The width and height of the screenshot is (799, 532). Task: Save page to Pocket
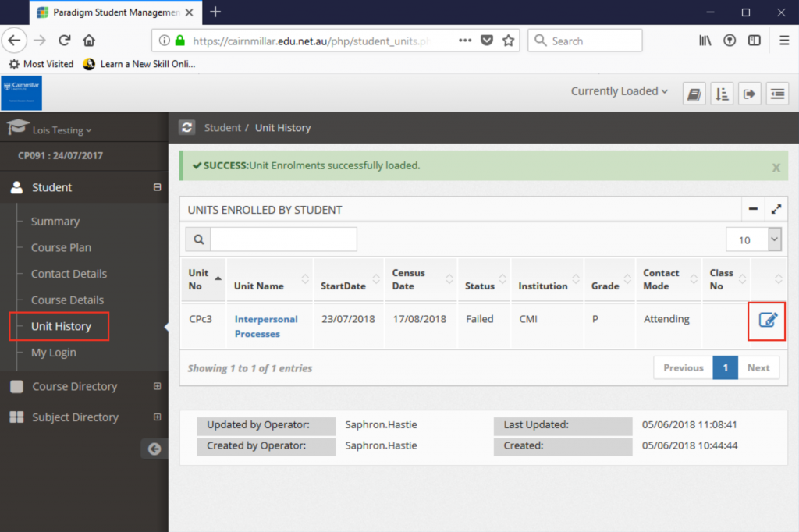tap(487, 41)
